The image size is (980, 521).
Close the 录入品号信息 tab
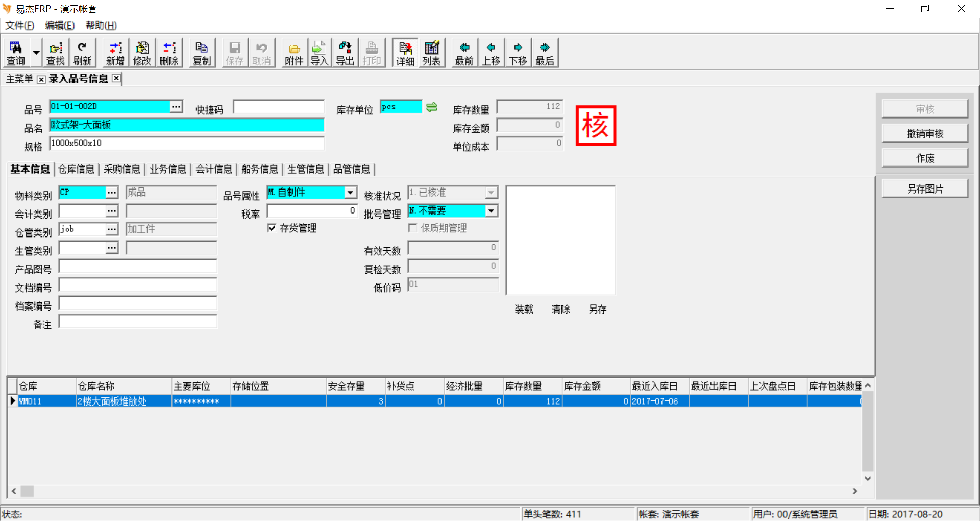coord(116,78)
